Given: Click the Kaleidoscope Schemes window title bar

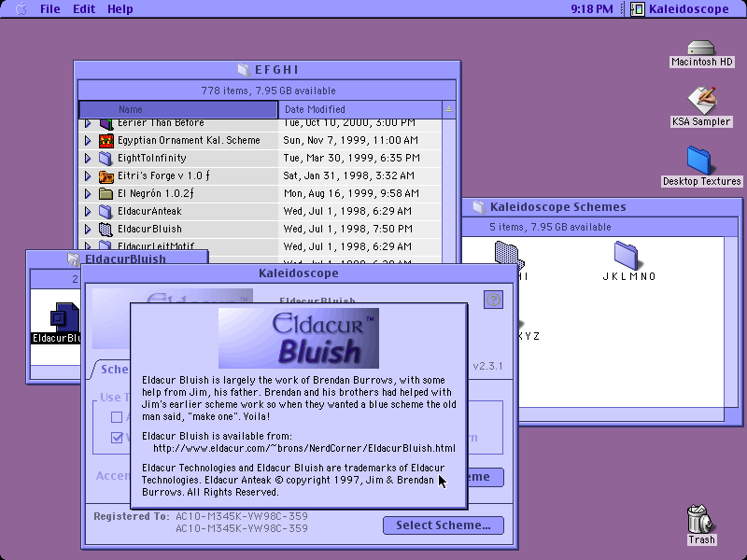Looking at the screenshot, I should [x=602, y=206].
